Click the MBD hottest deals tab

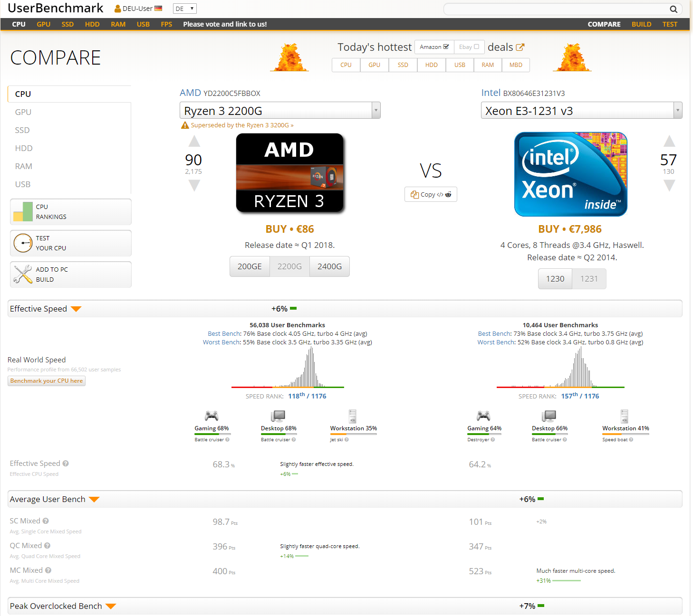pos(516,65)
